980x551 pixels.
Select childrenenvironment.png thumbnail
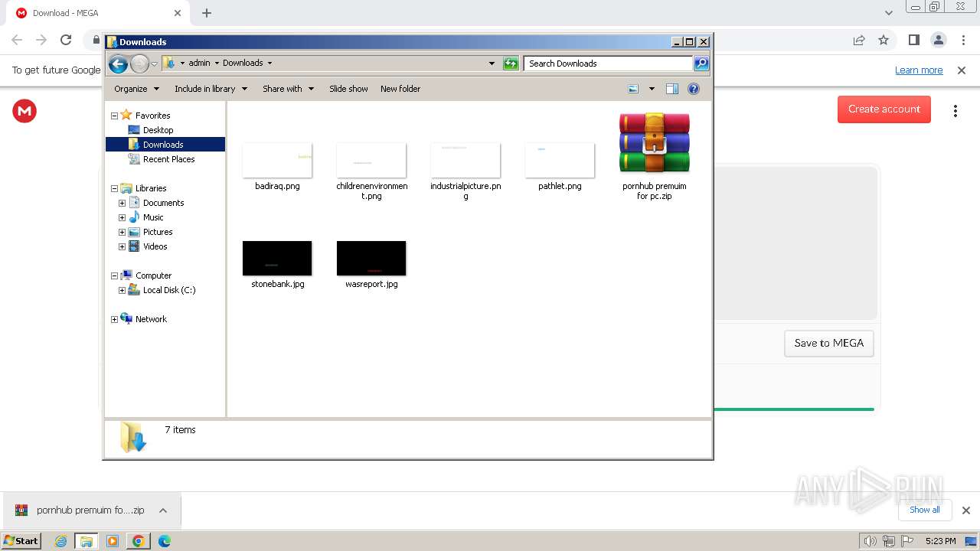[x=371, y=160]
